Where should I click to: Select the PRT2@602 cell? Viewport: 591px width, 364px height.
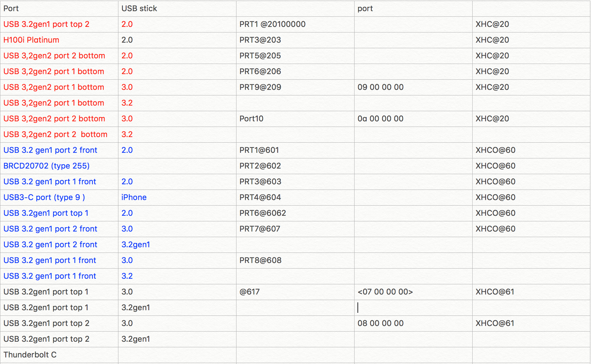click(260, 166)
